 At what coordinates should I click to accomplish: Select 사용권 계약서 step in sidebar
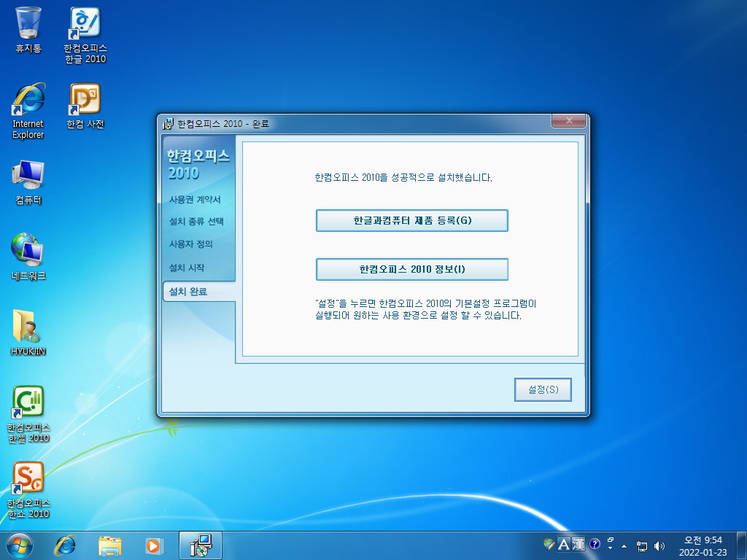[195, 200]
